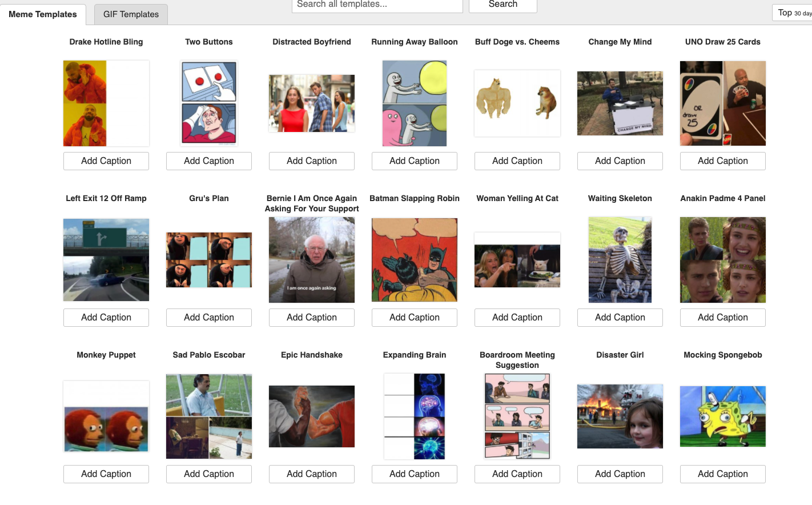812x505 pixels.
Task: Open the UNO Draw 25 Cards image
Action: (x=723, y=103)
